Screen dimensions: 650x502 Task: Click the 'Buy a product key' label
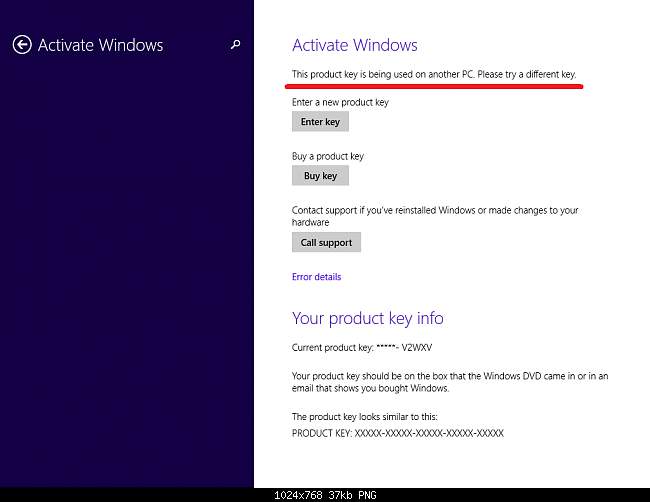tap(327, 156)
